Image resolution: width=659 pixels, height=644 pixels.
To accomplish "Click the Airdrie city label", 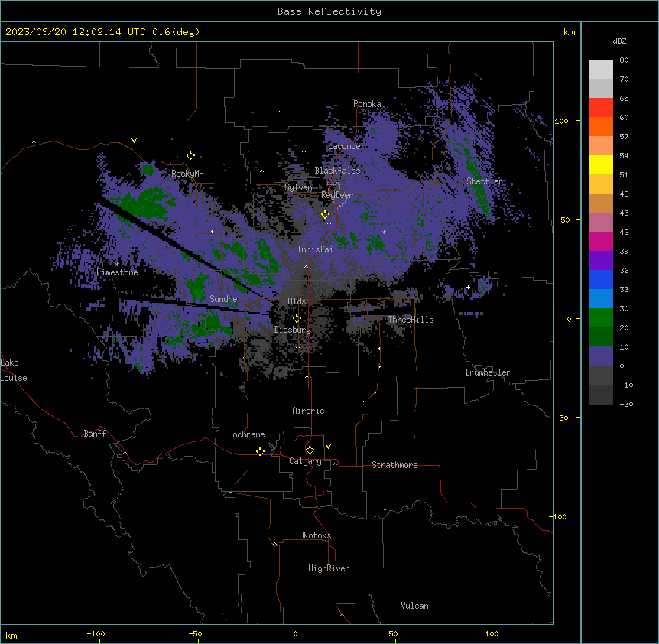I will tap(309, 411).
